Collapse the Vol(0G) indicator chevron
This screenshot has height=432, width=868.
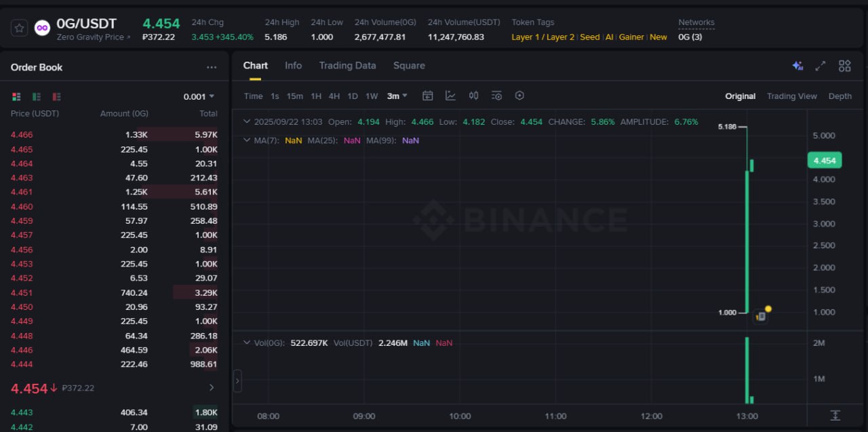click(247, 343)
